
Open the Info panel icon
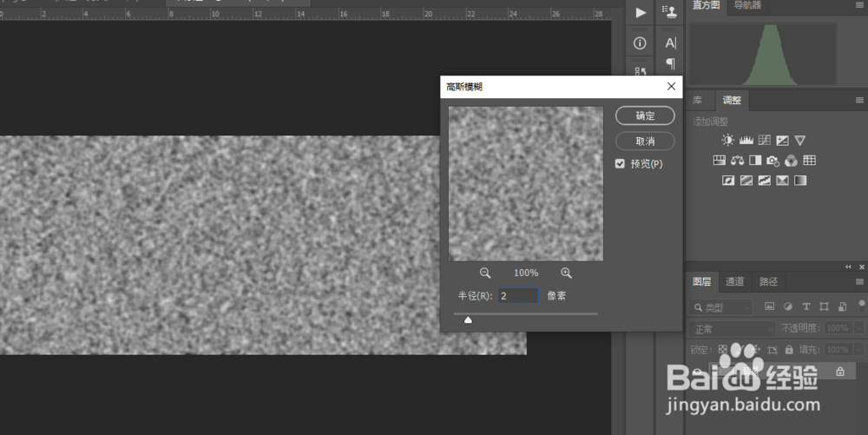tap(640, 43)
